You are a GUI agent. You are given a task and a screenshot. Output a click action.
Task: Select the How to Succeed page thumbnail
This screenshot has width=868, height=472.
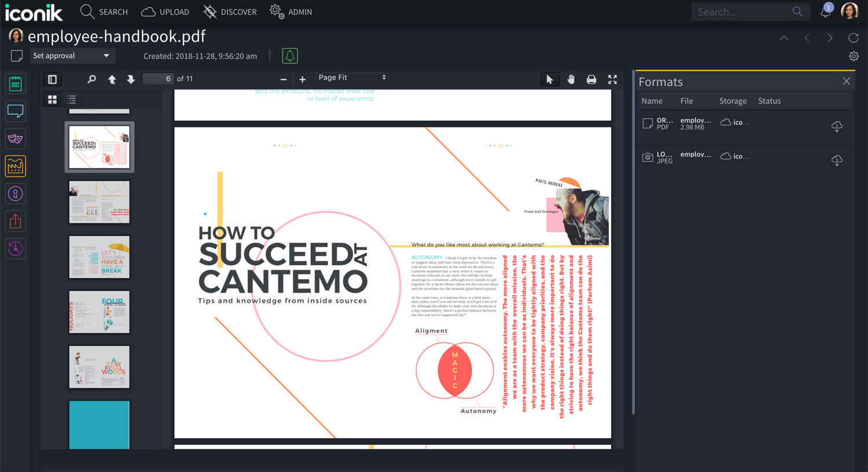click(x=100, y=147)
